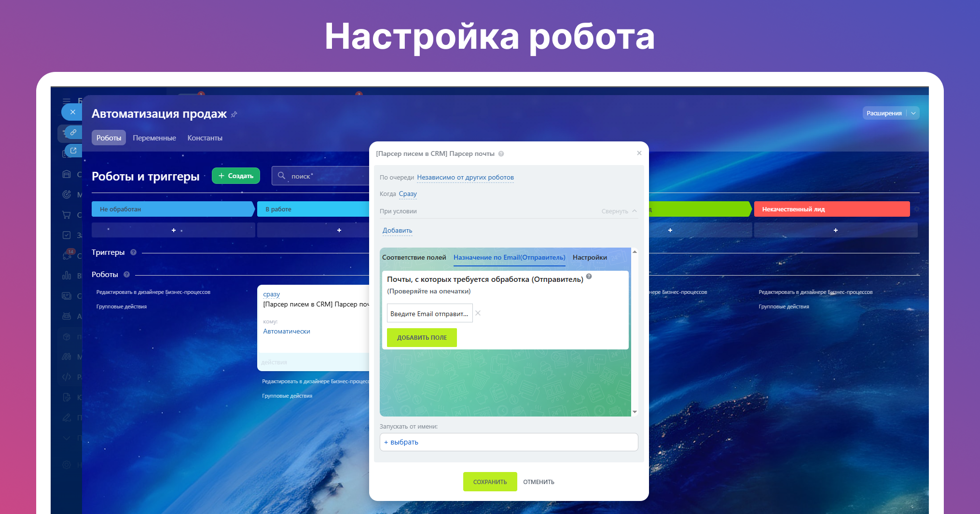
Task: Pin the Автоматизация продаж page
Action: tap(234, 114)
